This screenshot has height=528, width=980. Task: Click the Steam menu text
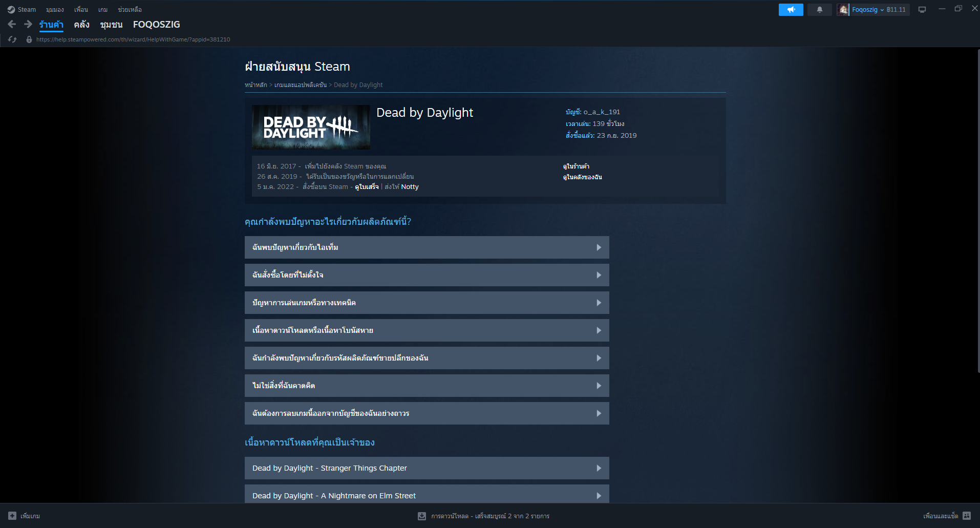[x=27, y=10]
